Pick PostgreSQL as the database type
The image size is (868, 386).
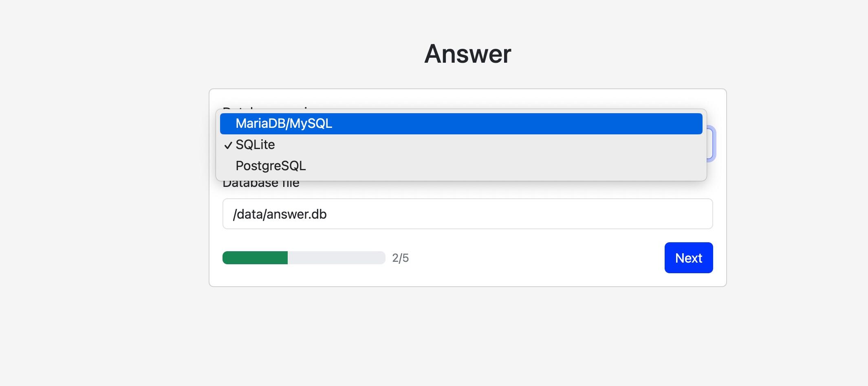click(271, 166)
